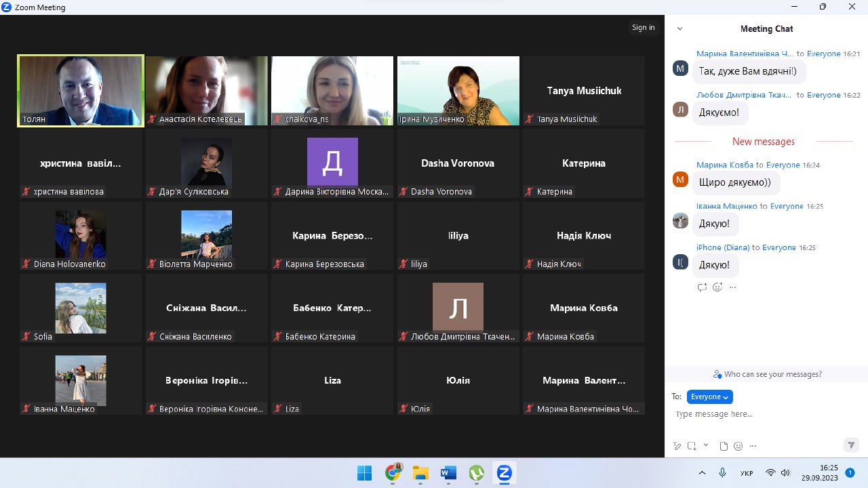Add emoji reaction to last chat message
This screenshot has height=488, width=868.
pos(717,287)
